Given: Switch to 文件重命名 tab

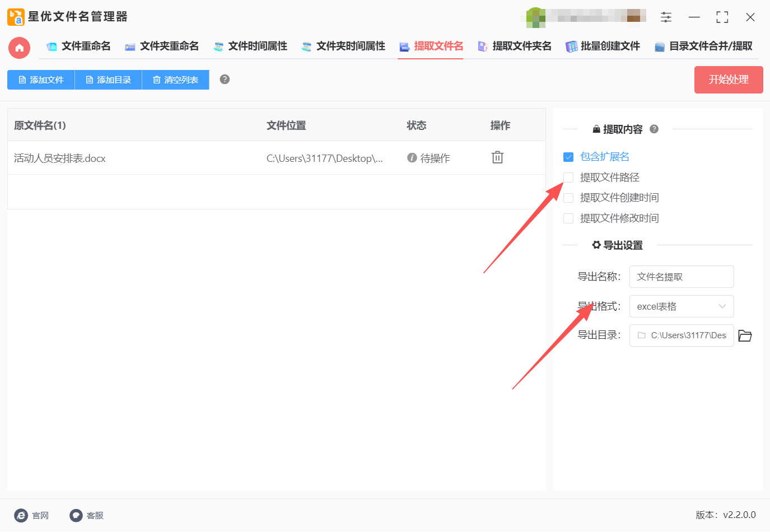Looking at the screenshot, I should coord(79,46).
